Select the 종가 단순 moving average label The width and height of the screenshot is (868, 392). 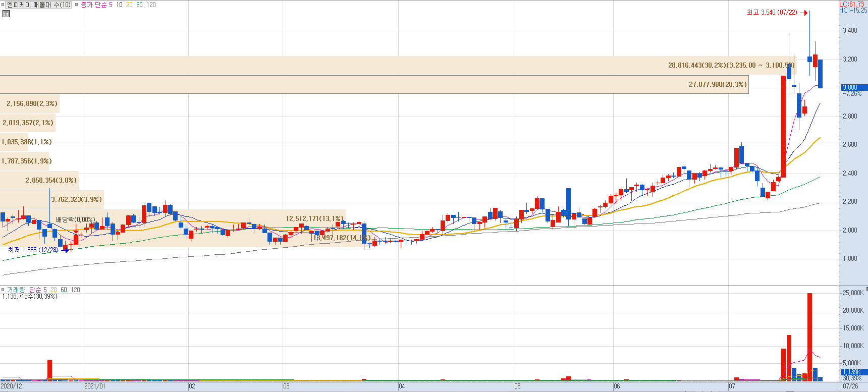coord(94,5)
